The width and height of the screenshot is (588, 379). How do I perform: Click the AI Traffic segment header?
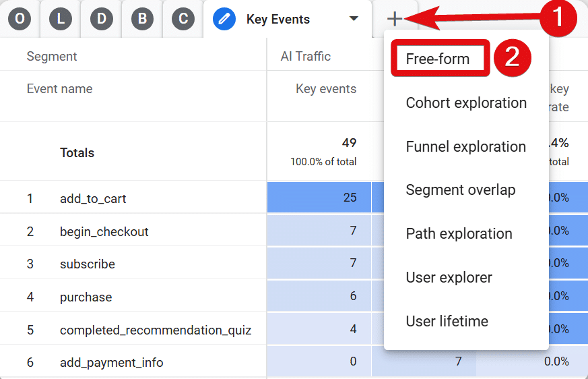click(x=306, y=57)
